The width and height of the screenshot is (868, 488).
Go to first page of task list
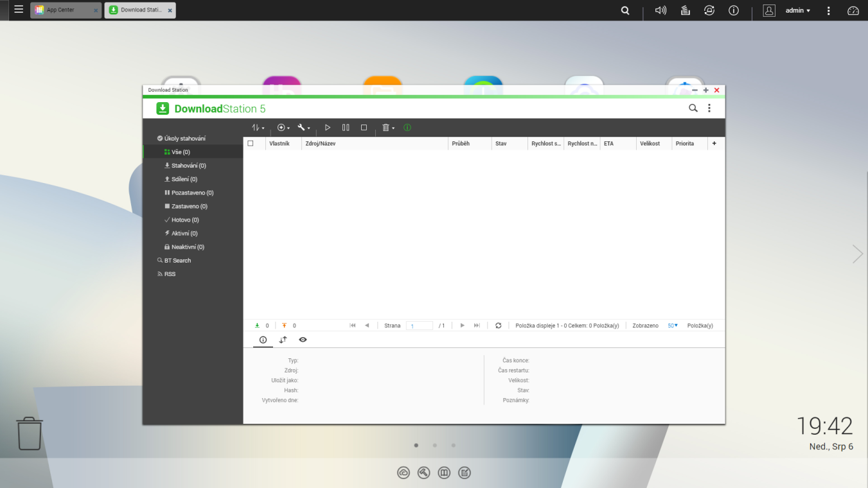pos(353,326)
